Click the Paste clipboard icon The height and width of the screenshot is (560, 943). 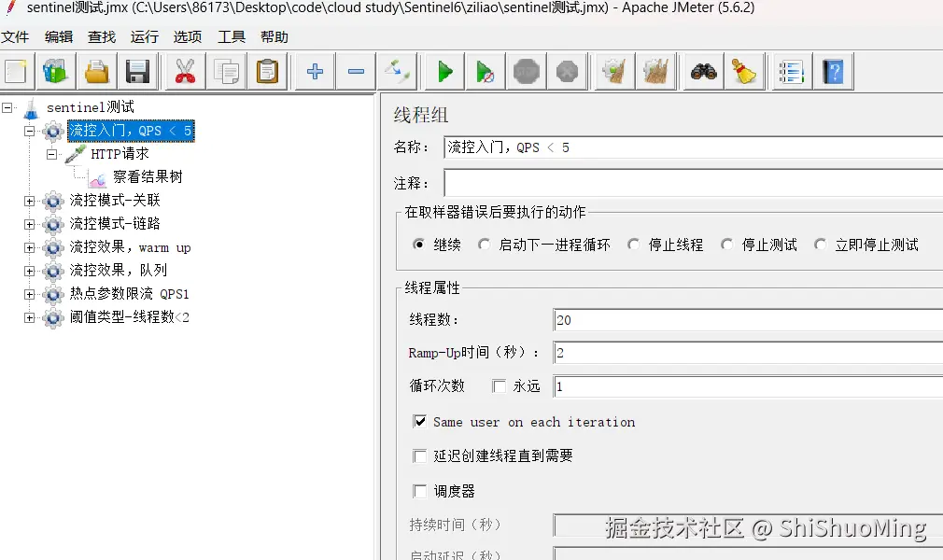click(x=267, y=72)
